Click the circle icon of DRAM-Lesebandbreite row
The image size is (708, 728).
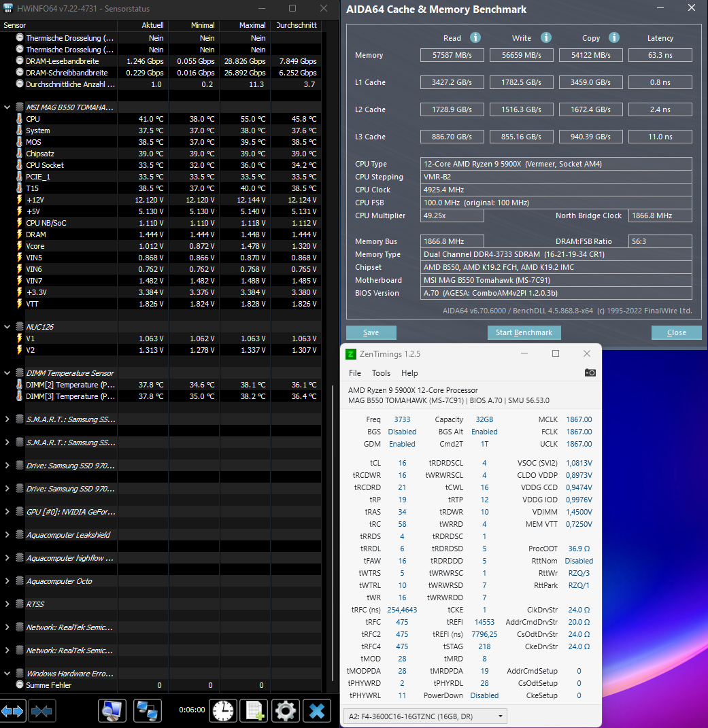(x=20, y=60)
